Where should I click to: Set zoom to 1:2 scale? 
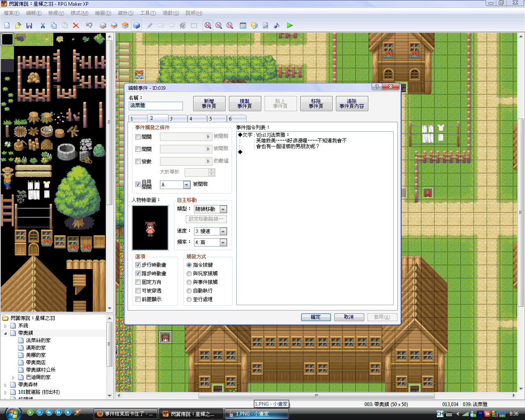[219, 25]
